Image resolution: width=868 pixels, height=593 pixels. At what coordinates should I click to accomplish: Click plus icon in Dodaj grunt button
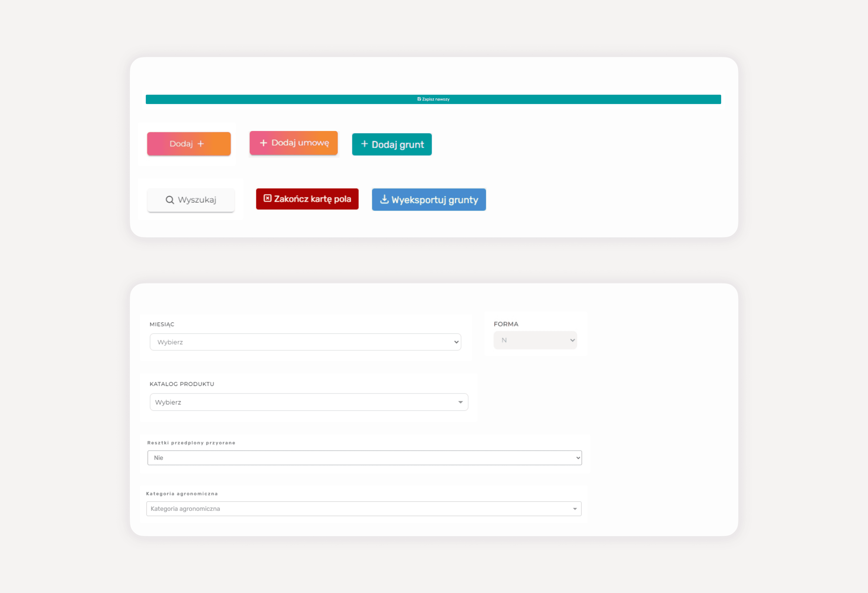364,144
